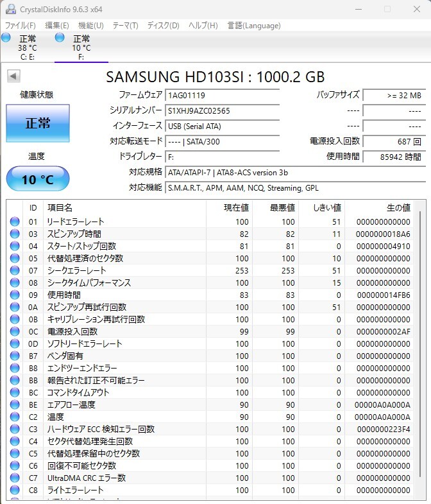The width and height of the screenshot is (431, 504).
Task: Click the serial number field S1XHJ9AZC02565
Action: 223,111
